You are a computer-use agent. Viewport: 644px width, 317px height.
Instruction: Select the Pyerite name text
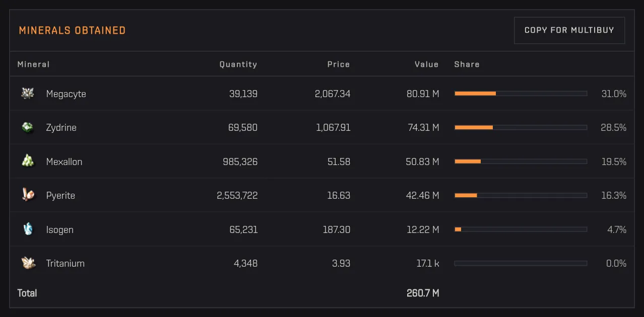(x=60, y=196)
